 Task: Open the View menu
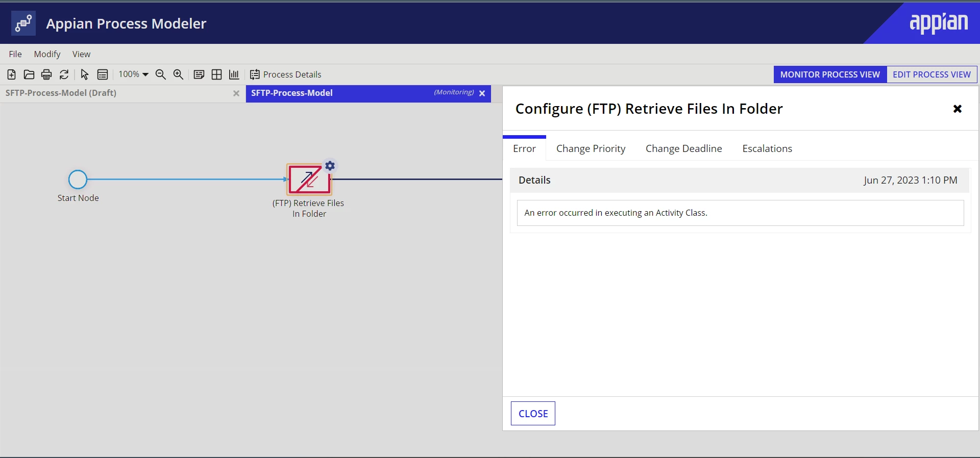(81, 54)
